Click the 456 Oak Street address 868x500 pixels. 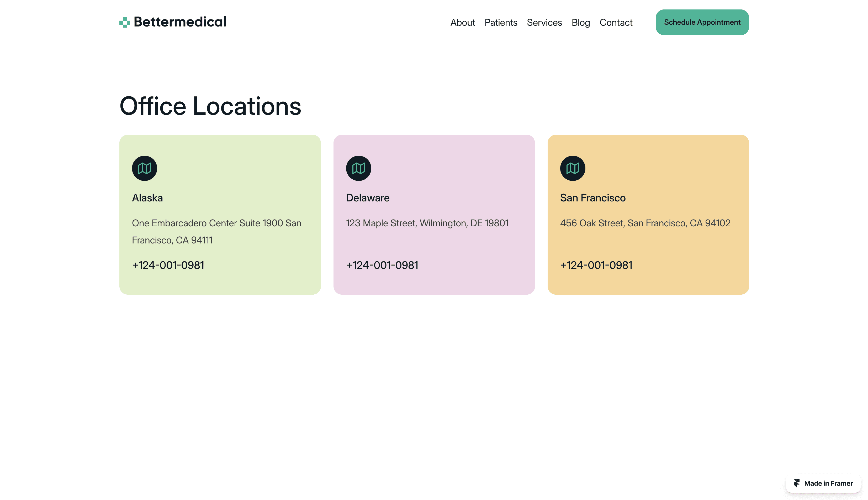[x=645, y=223]
